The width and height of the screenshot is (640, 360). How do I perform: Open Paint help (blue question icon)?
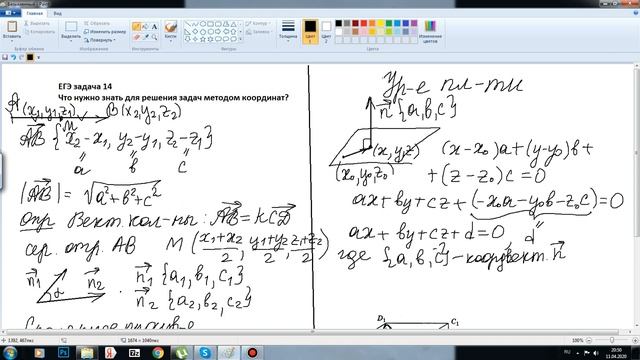[x=636, y=13]
